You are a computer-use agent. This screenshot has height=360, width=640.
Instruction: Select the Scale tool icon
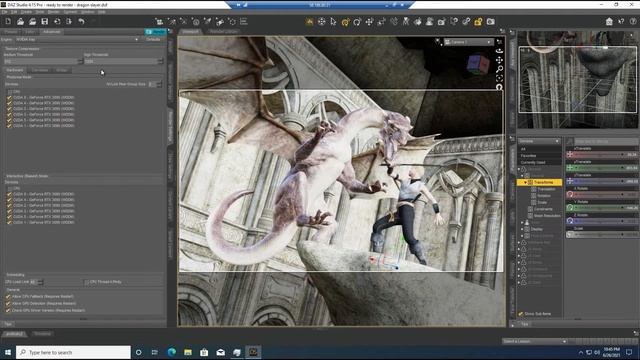click(381, 22)
